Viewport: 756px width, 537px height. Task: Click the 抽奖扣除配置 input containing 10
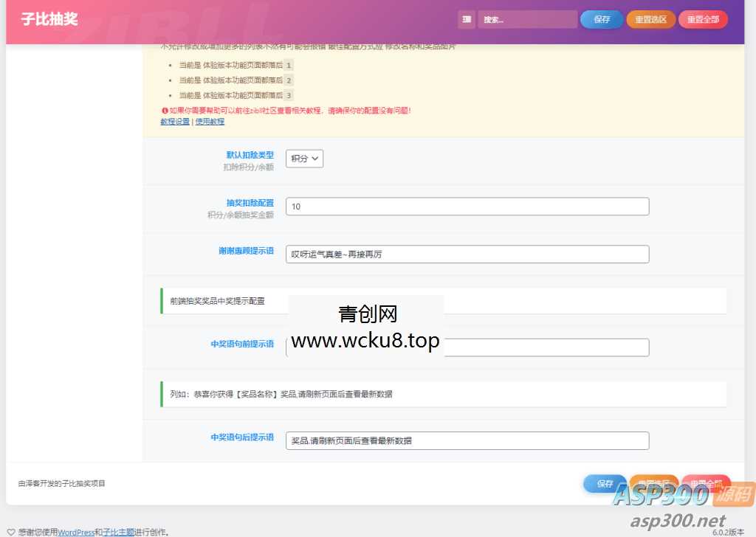click(x=467, y=206)
